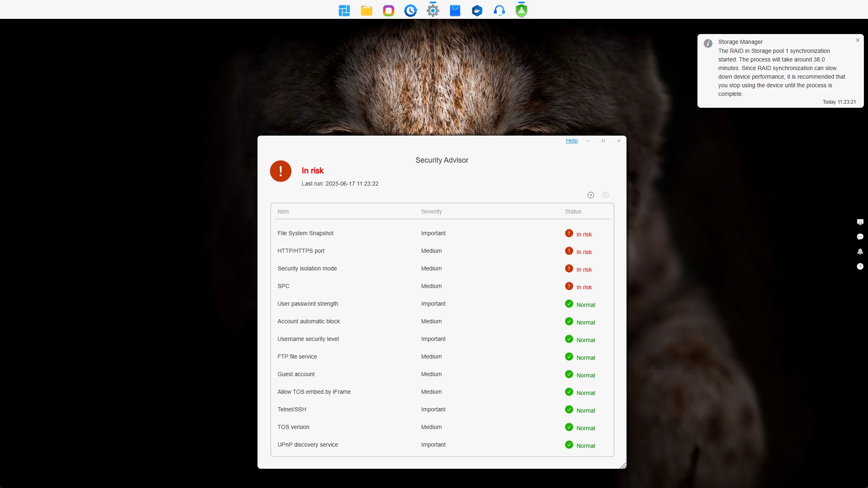
Task: Select the Username security level item
Action: point(308,339)
